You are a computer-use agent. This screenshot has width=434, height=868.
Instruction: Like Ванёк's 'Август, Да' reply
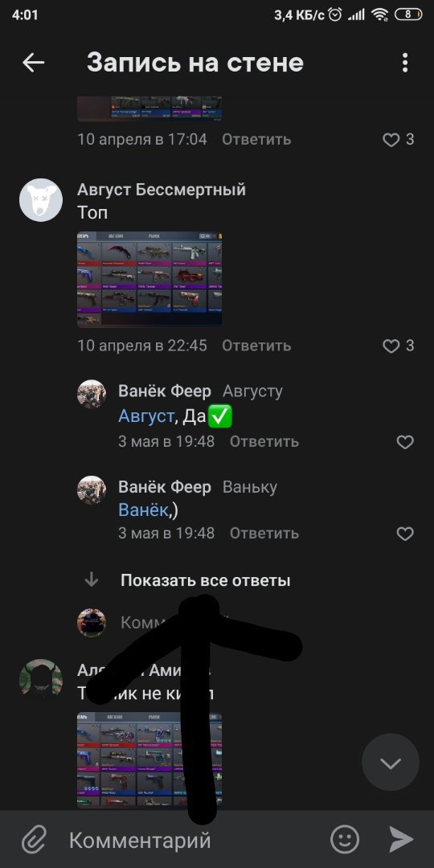[405, 442]
